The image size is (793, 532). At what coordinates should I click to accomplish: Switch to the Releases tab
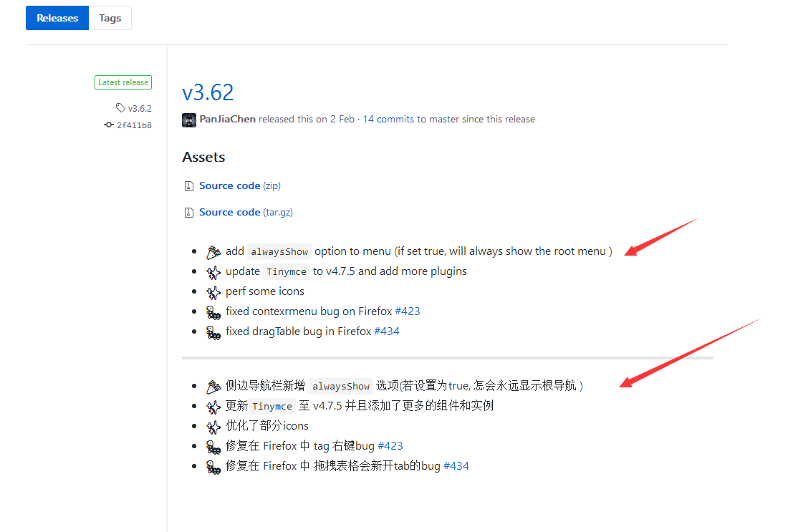click(x=57, y=18)
